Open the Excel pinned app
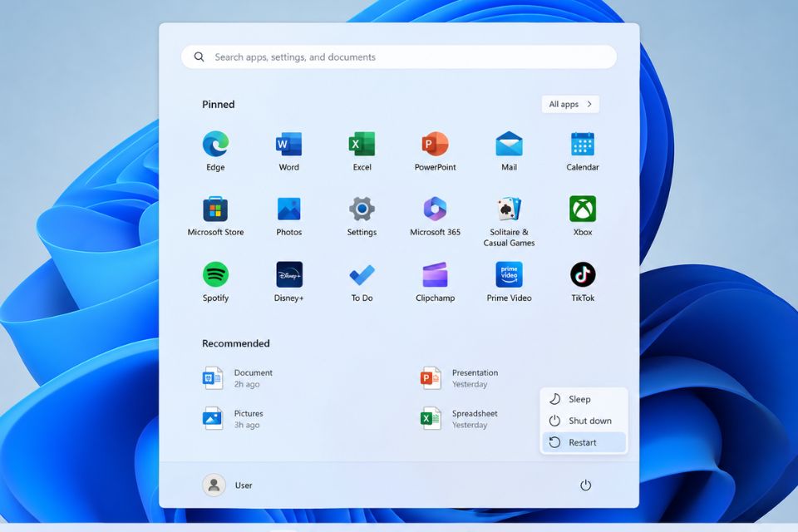Viewport: 798px width, 532px height. click(x=362, y=144)
